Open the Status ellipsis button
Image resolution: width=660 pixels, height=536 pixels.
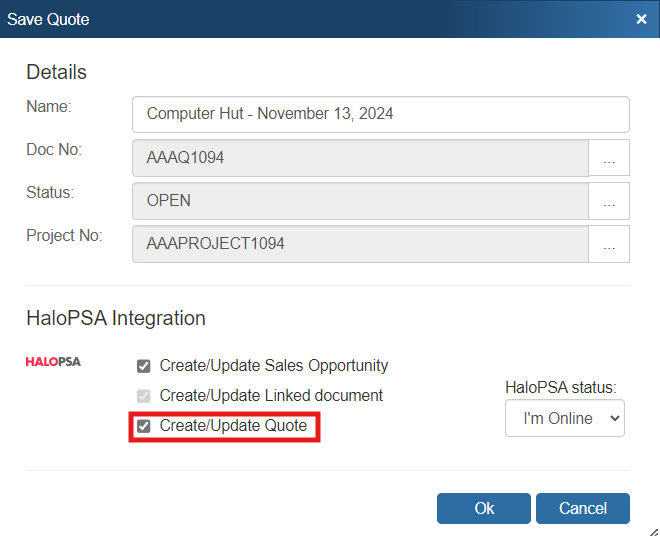pyautogui.click(x=609, y=201)
